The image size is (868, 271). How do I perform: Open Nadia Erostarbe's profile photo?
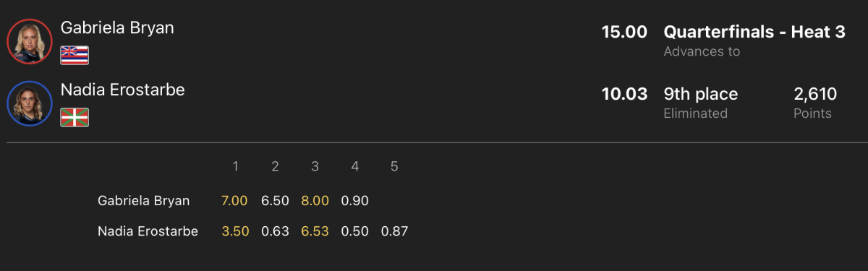[30, 103]
